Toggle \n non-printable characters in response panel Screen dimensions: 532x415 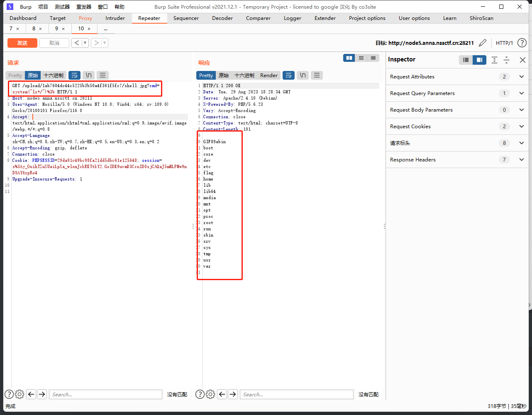click(x=303, y=75)
